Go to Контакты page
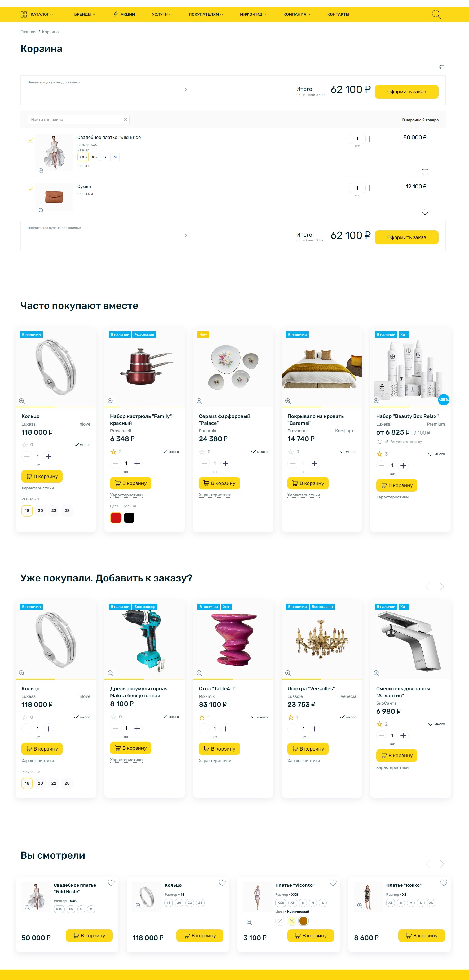 point(338,15)
